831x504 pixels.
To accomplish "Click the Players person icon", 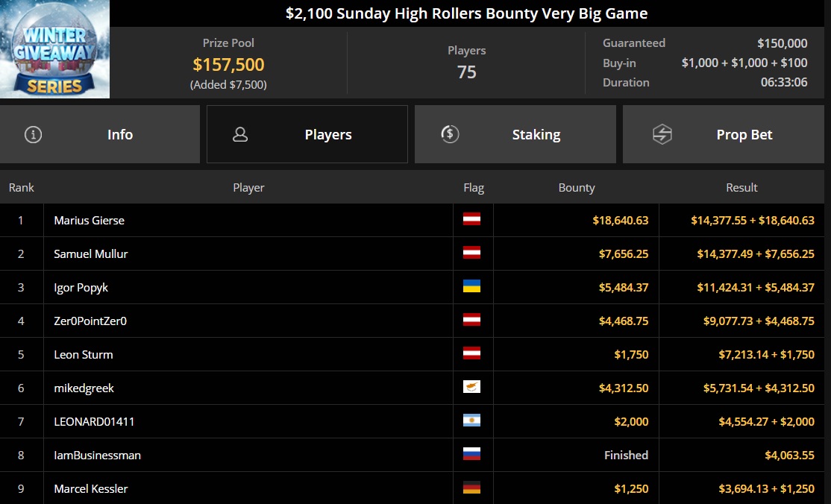I will 240,135.
